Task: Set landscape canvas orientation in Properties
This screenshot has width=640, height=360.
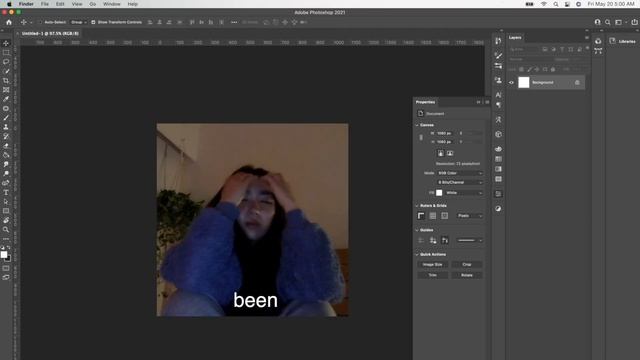Action: click(x=450, y=153)
